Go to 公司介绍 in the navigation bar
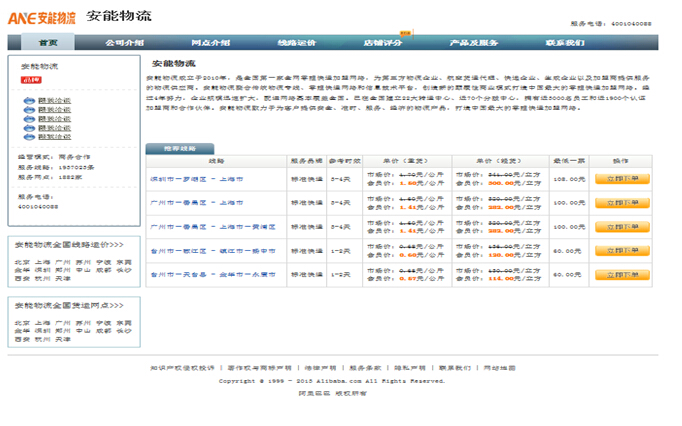The width and height of the screenshot is (682, 426). coord(124,43)
